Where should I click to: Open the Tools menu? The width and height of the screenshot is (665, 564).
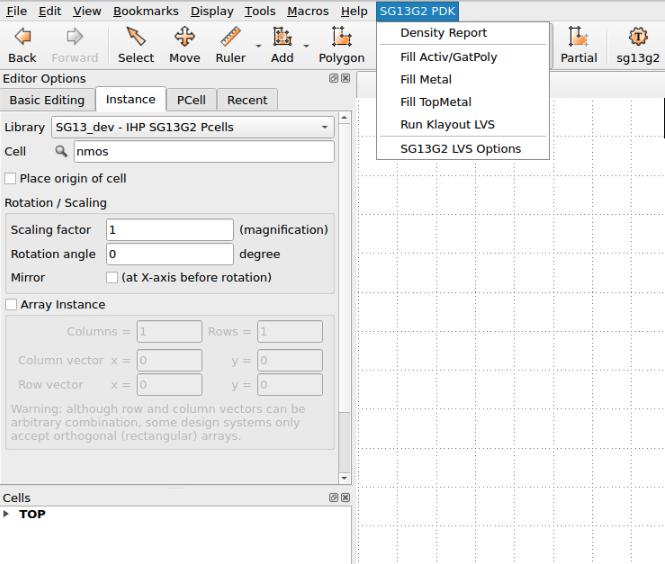[x=260, y=11]
